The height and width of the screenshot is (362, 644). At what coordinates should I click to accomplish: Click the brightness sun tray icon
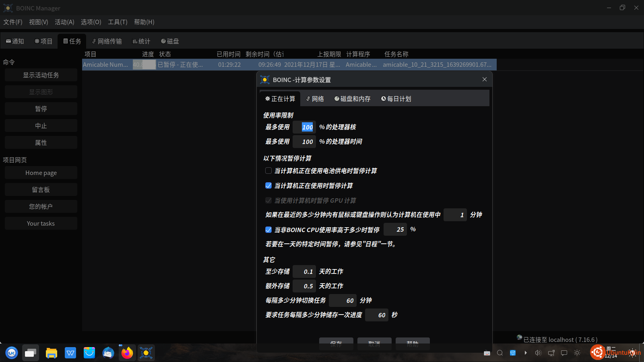[x=577, y=353]
